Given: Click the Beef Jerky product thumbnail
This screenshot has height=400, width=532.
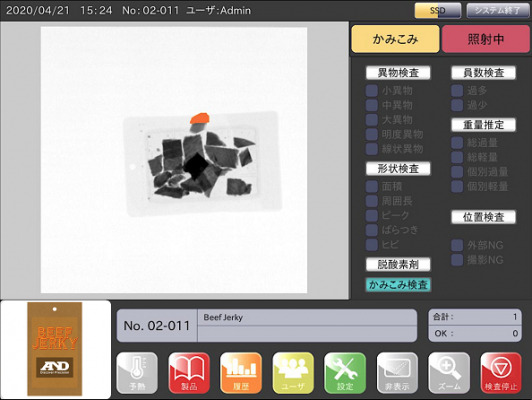Looking at the screenshot, I should [x=55, y=349].
